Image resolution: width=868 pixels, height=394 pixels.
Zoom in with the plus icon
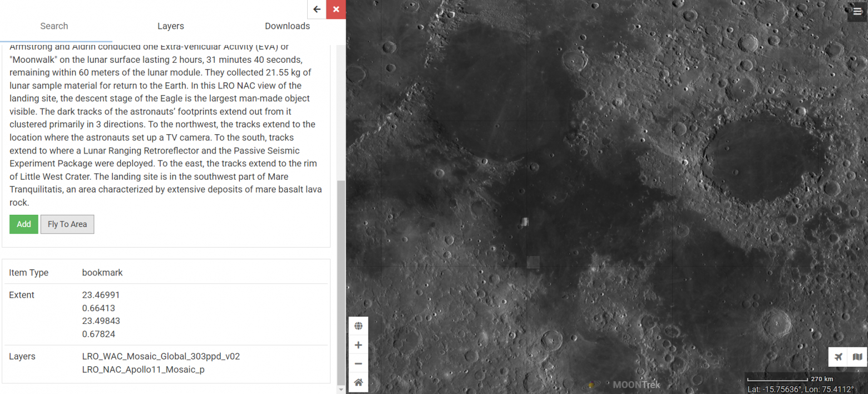[358, 345]
